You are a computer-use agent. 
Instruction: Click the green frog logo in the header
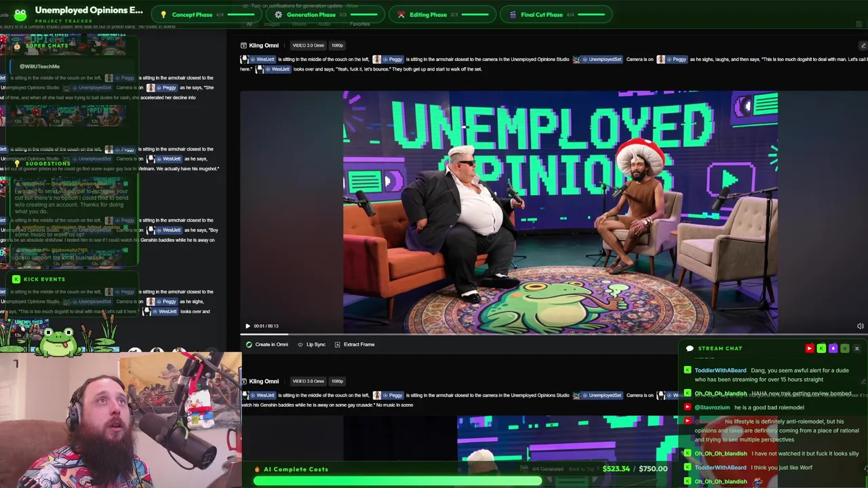click(x=20, y=14)
